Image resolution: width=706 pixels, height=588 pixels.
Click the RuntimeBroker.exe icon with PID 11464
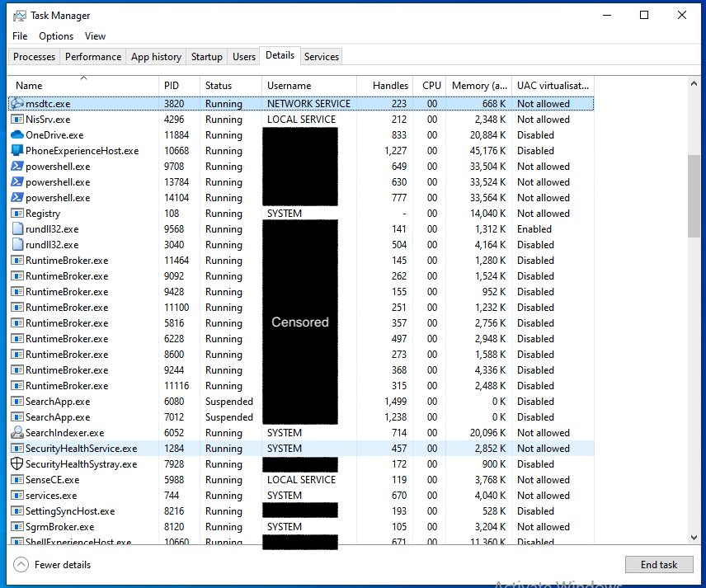tap(17, 261)
